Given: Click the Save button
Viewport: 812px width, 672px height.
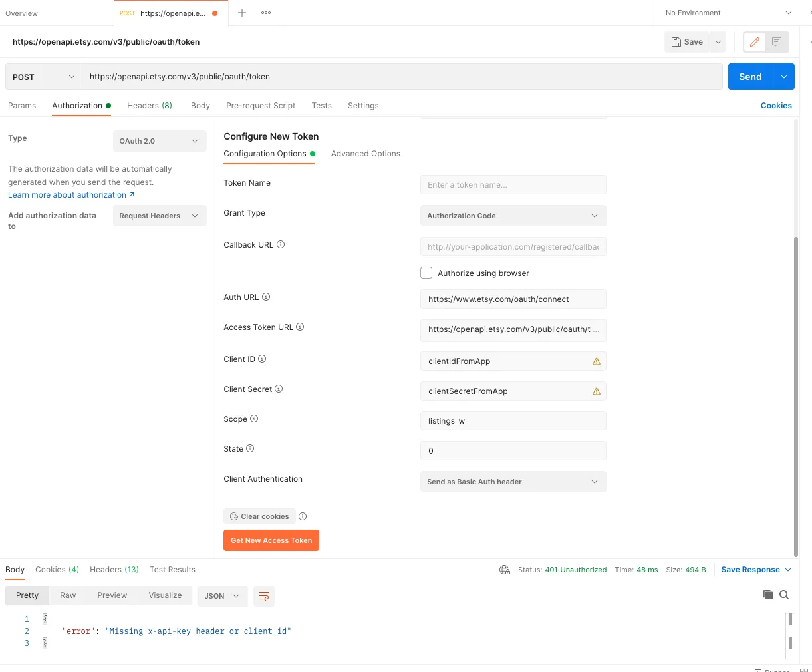Looking at the screenshot, I should click(687, 42).
